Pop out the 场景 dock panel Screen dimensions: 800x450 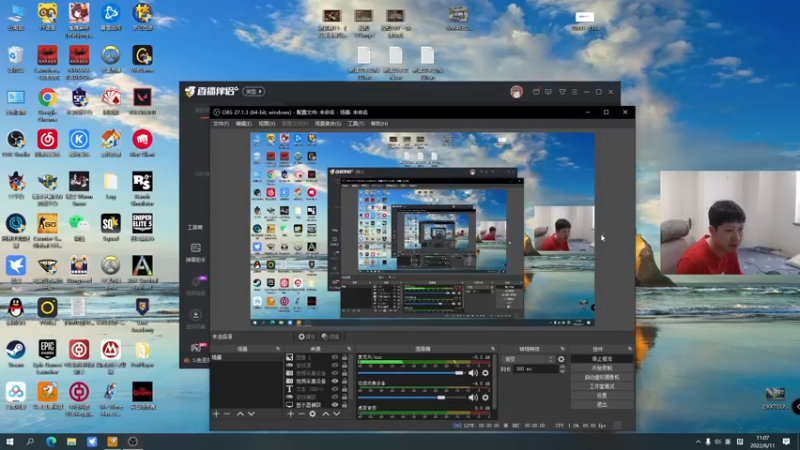278,349
